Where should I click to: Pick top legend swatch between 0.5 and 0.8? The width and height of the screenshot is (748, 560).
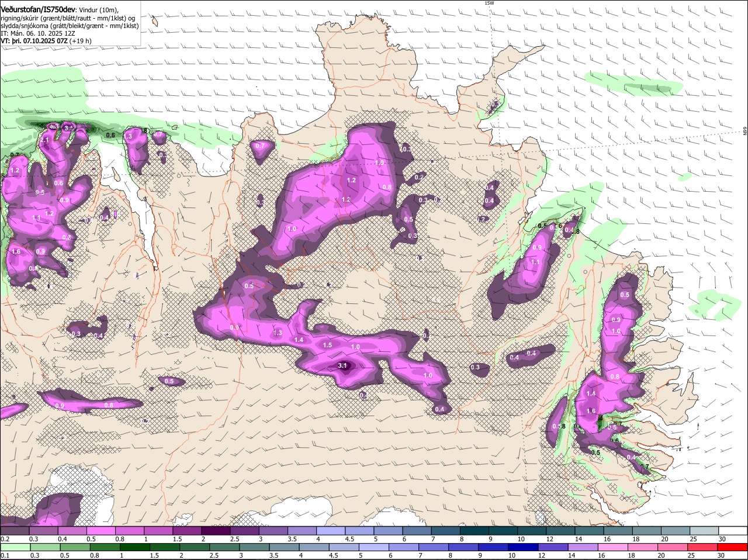click(x=101, y=530)
